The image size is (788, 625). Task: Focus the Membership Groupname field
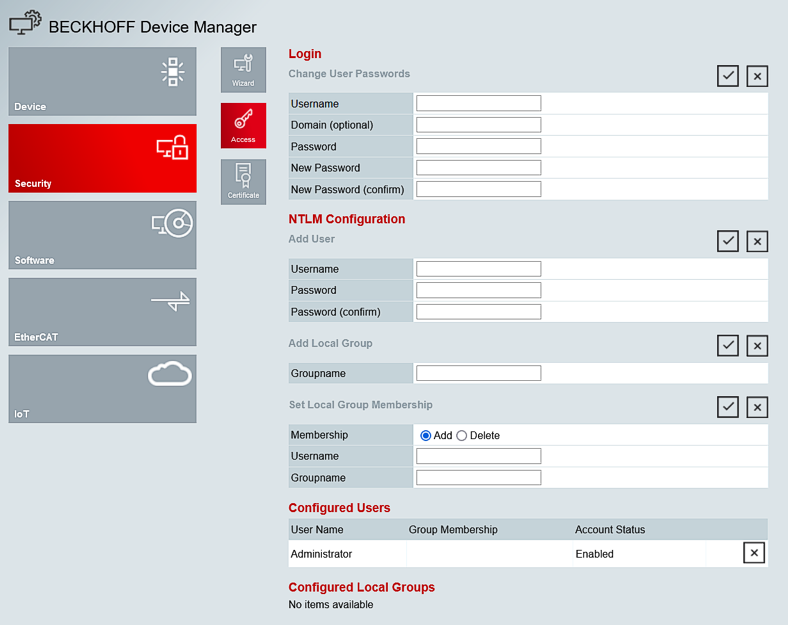pos(478,477)
